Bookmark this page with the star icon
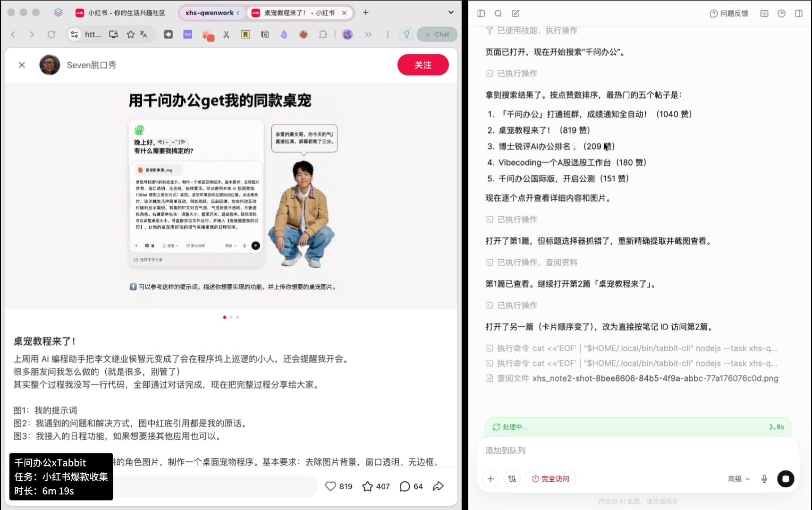Image resolution: width=812 pixels, height=510 pixels. point(131,34)
